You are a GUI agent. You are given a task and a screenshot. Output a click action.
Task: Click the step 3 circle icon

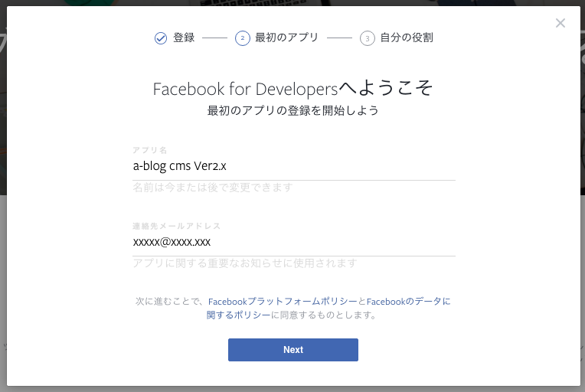(368, 38)
